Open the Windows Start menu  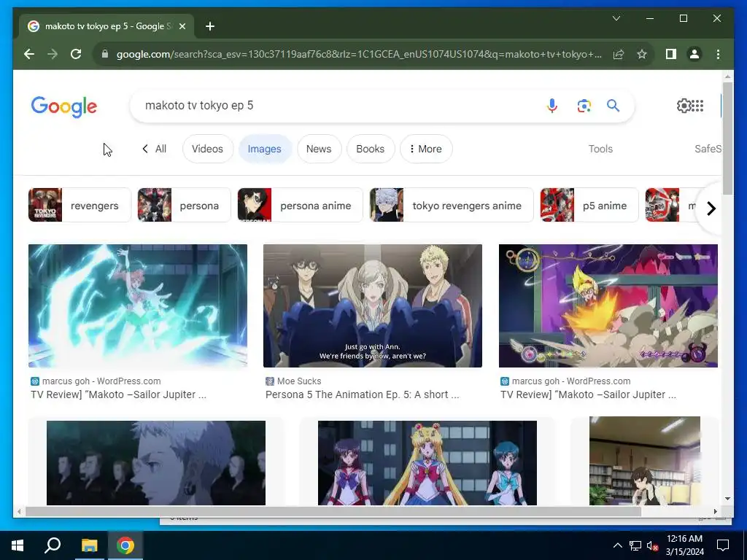coord(18,545)
